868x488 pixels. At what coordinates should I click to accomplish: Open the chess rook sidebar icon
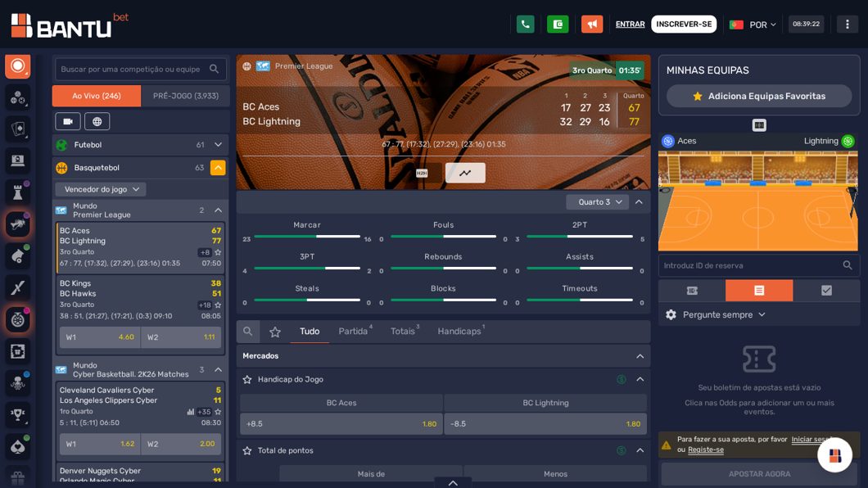18,192
